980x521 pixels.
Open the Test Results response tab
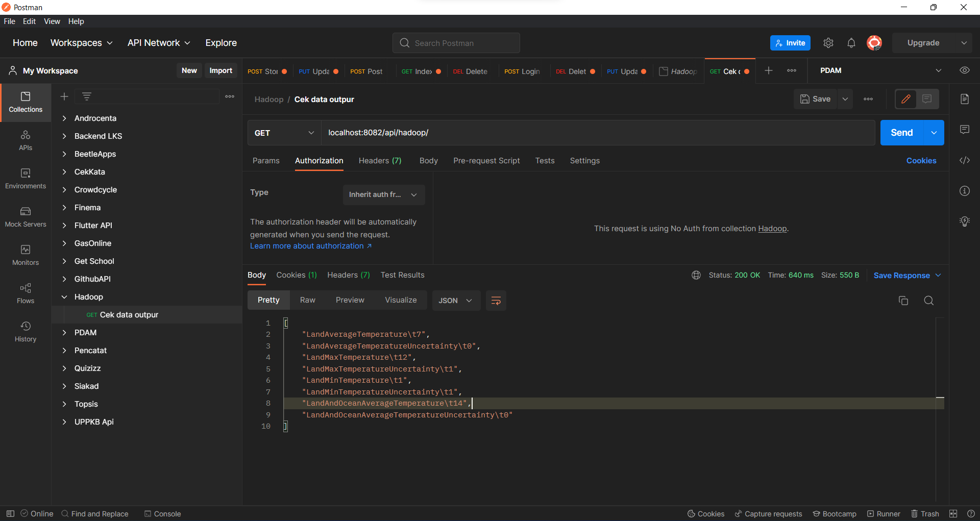(402, 275)
